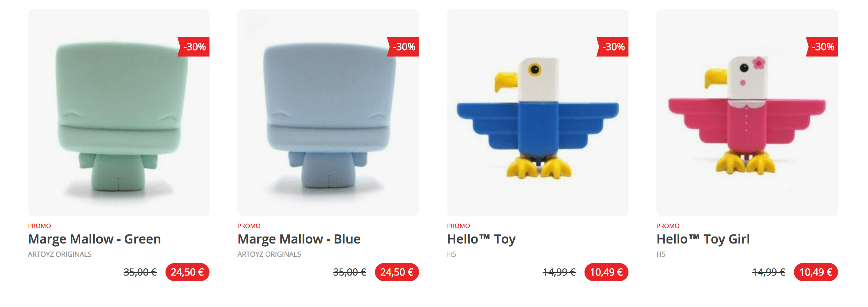This screenshot has height=307, width=868.
Task: Click the -30% badge on the green Mallow
Action: tap(194, 47)
